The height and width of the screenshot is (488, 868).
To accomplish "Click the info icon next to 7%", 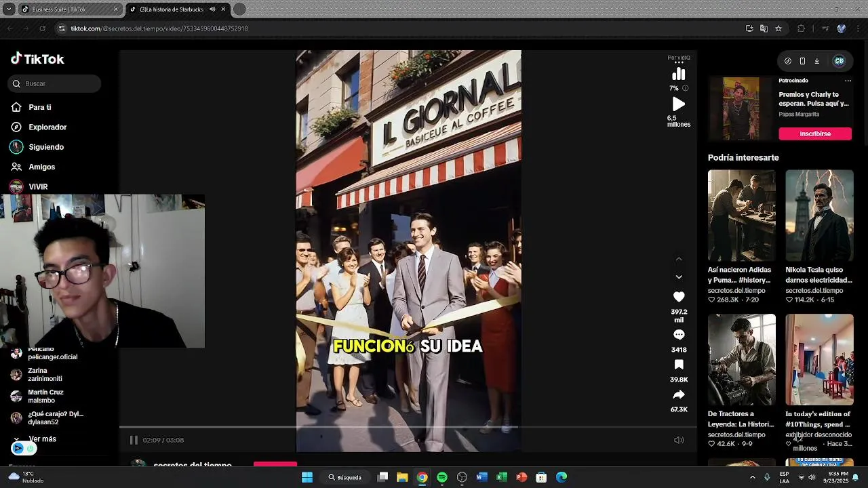I will (x=685, y=88).
